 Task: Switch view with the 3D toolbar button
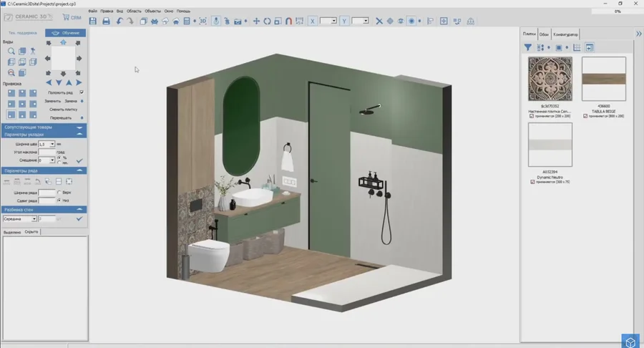pos(203,21)
